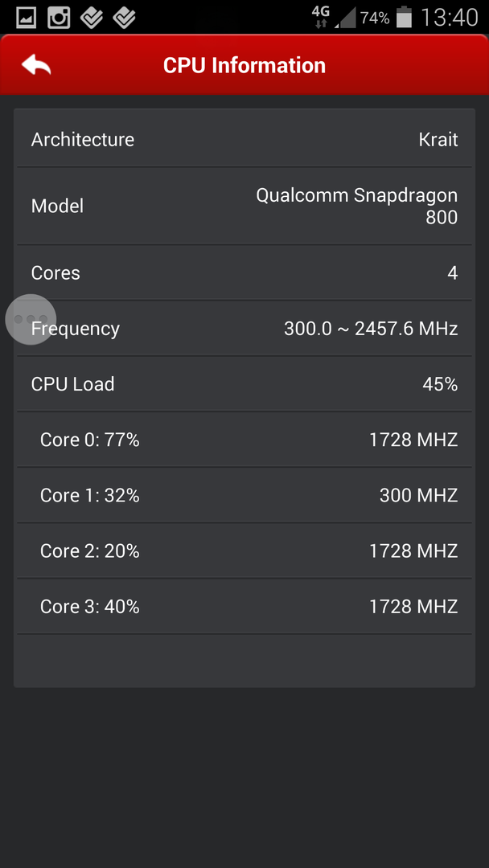
Task: Tap the picture notification icon in status bar
Action: pos(26,17)
